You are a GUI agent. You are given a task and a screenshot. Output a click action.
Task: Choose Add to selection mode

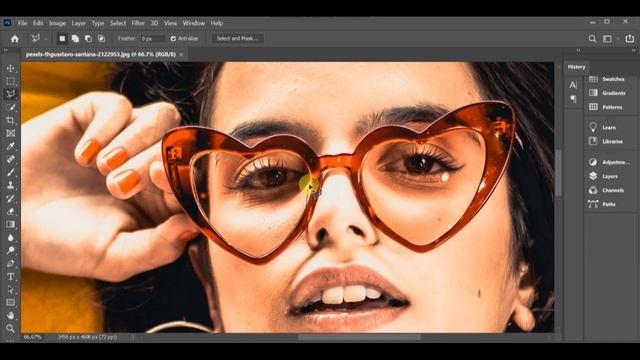[75, 38]
